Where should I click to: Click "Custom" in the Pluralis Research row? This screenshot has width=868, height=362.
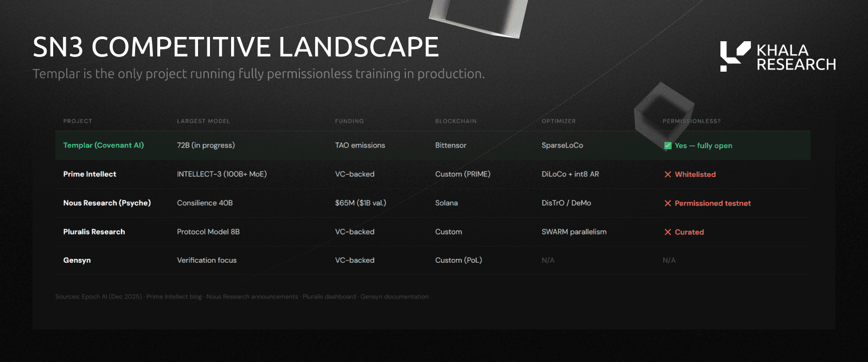tap(449, 231)
